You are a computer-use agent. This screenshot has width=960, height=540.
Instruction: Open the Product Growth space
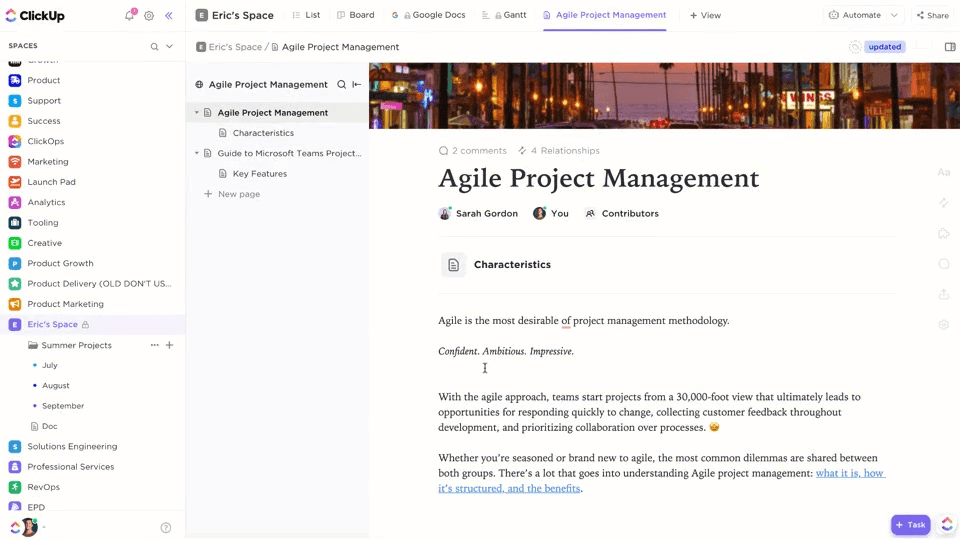[x=60, y=263]
